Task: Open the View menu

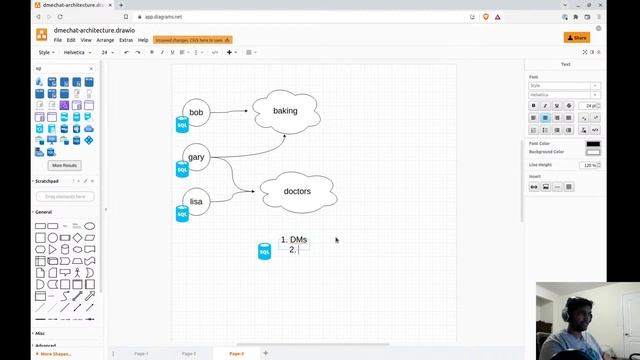Action: [x=86, y=40]
